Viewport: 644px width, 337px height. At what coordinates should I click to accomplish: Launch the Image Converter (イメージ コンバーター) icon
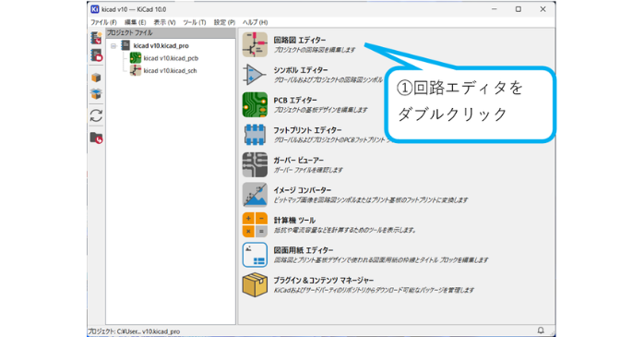point(255,195)
